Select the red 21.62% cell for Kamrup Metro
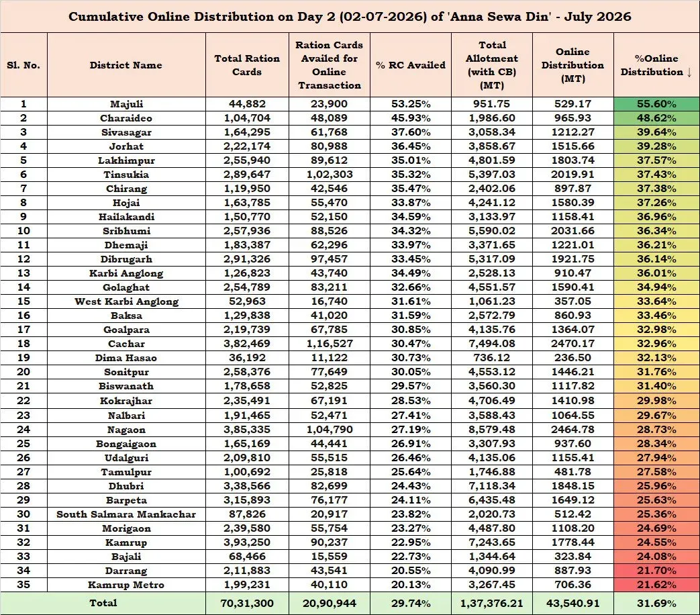This screenshot has width=700, height=615. [656, 585]
